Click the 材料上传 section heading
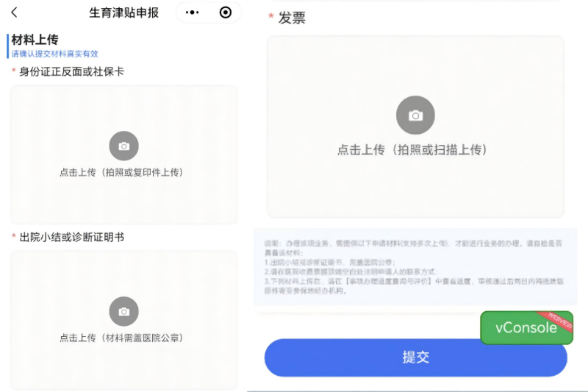The image size is (588, 392). (x=35, y=40)
